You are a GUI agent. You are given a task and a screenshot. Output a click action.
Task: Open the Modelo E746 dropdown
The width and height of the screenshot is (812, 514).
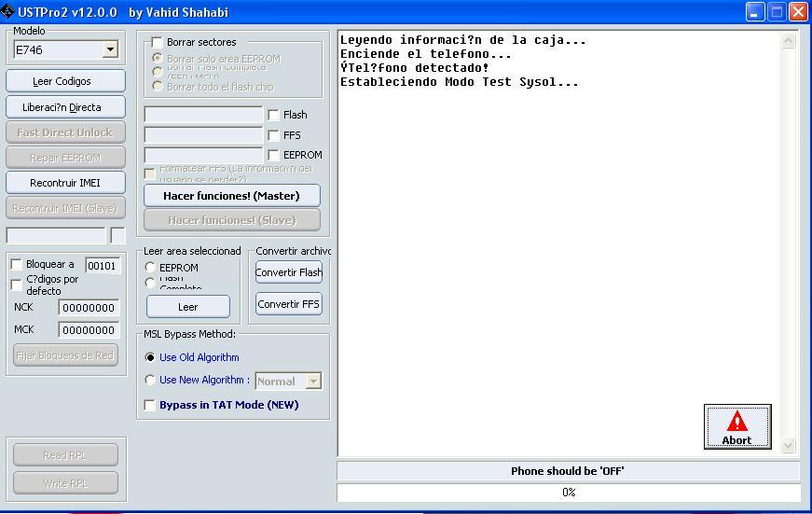pyautogui.click(x=110, y=49)
